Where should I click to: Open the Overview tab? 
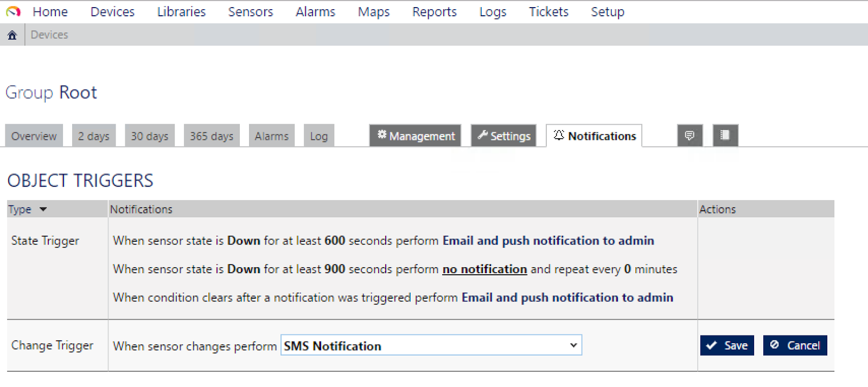[34, 136]
